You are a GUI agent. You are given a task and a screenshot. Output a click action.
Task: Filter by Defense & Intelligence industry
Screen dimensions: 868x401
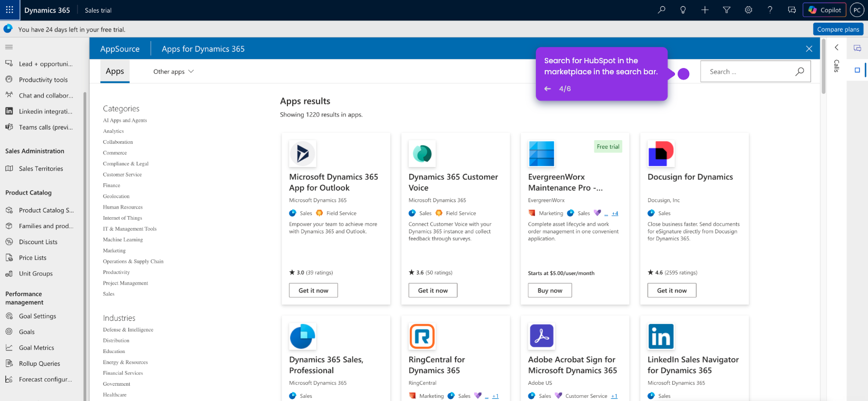point(128,330)
